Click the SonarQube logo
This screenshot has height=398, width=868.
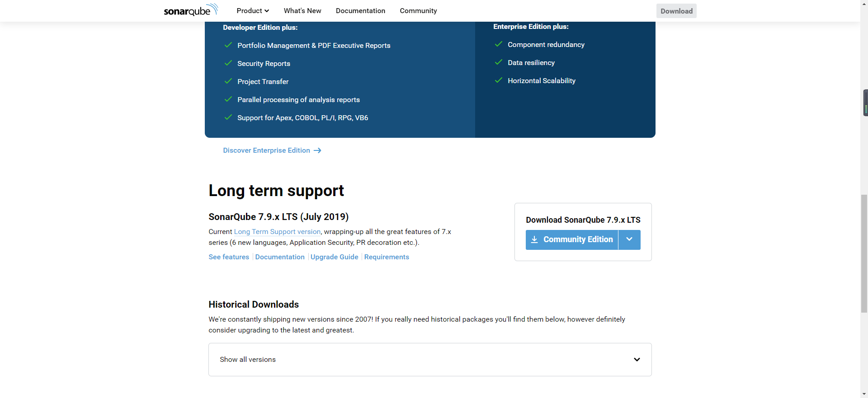191,10
